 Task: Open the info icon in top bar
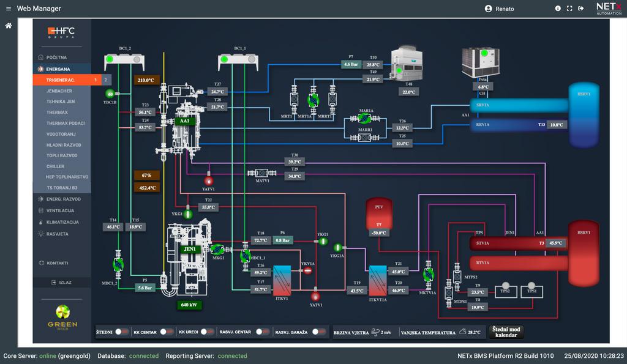(558, 9)
